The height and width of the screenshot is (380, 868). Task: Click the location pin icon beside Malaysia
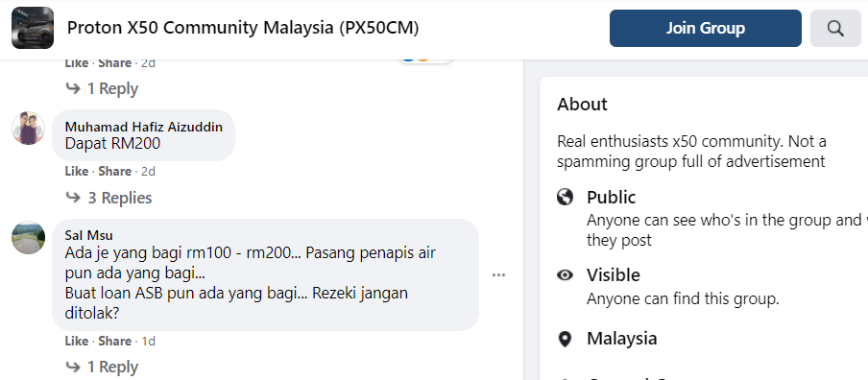coord(565,339)
